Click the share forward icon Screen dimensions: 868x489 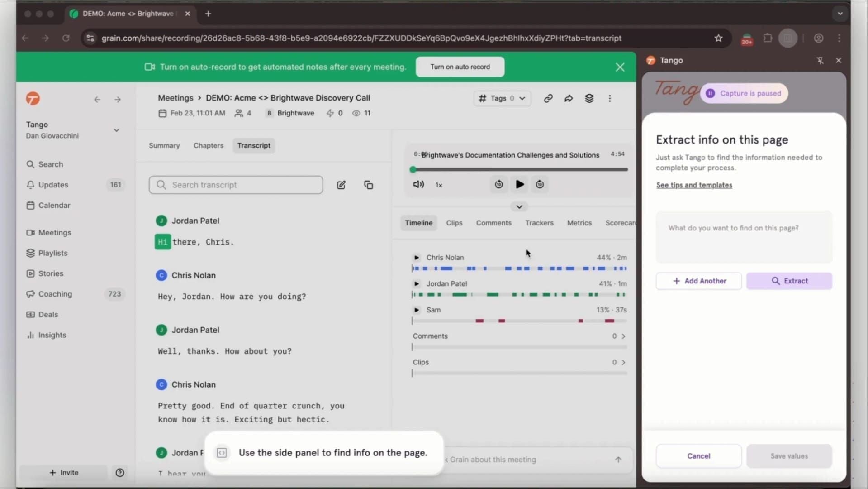569,98
